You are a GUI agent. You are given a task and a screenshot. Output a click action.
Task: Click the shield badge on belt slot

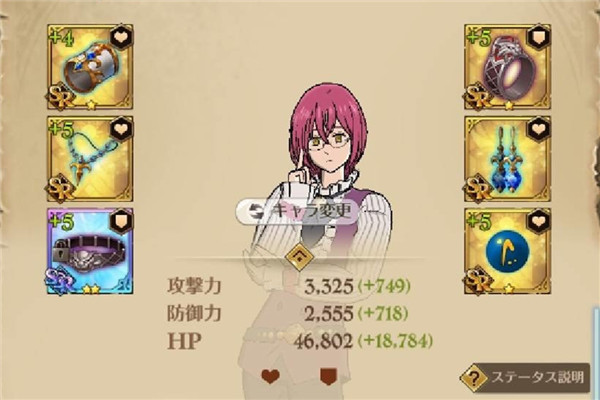(x=122, y=221)
